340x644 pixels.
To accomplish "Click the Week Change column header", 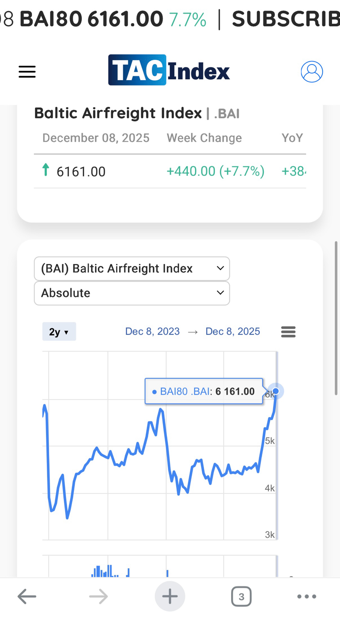I will [x=204, y=138].
